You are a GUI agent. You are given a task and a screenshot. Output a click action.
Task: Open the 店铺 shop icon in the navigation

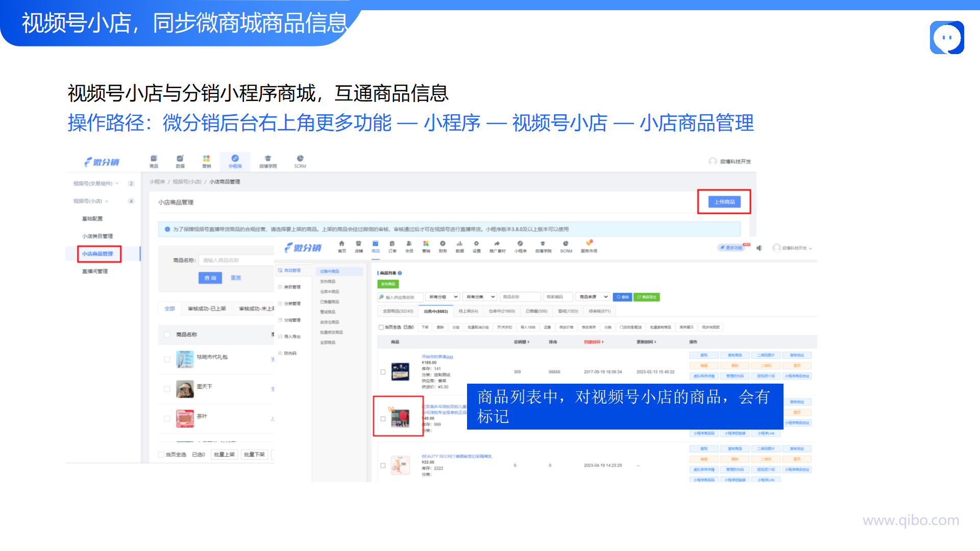coord(359,247)
